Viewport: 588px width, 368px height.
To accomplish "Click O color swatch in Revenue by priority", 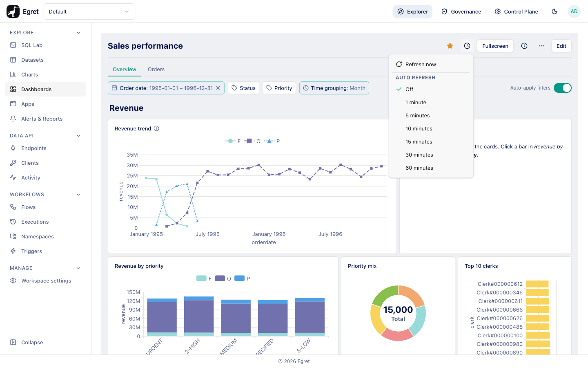I will [220, 278].
